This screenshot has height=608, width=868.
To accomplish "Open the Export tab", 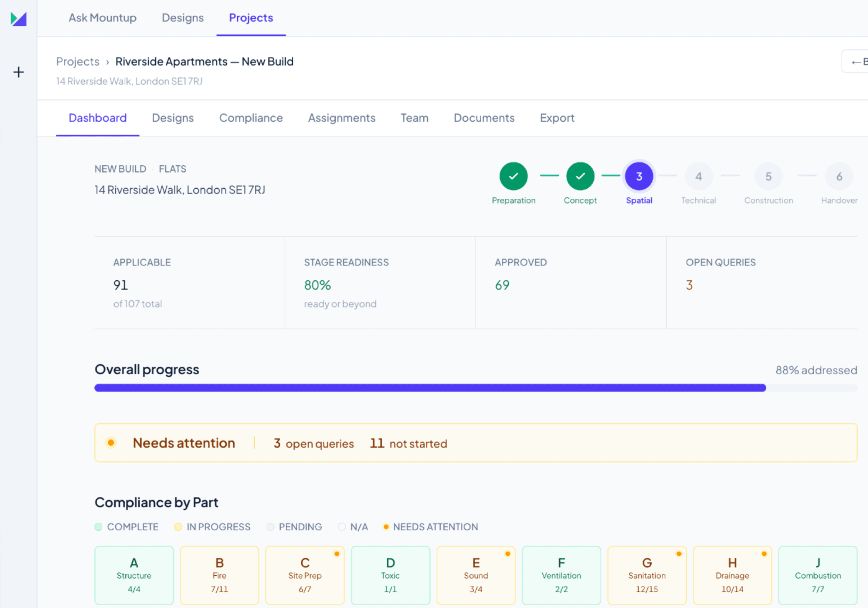I will tap(557, 118).
